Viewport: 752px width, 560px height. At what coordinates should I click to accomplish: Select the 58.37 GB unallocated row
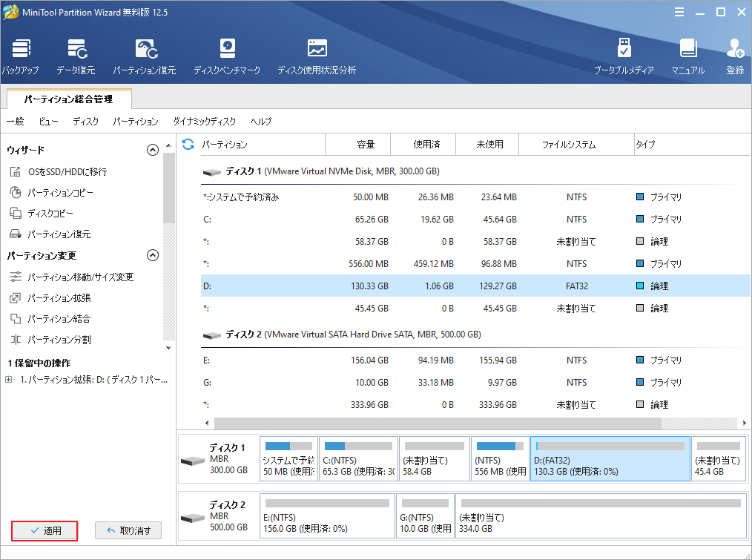(475, 241)
